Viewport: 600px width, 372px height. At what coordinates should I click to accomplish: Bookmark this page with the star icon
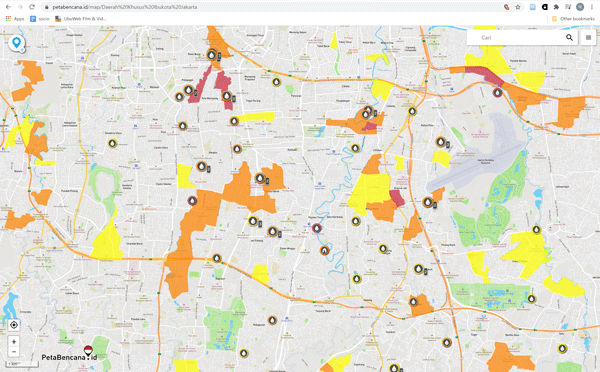point(518,7)
